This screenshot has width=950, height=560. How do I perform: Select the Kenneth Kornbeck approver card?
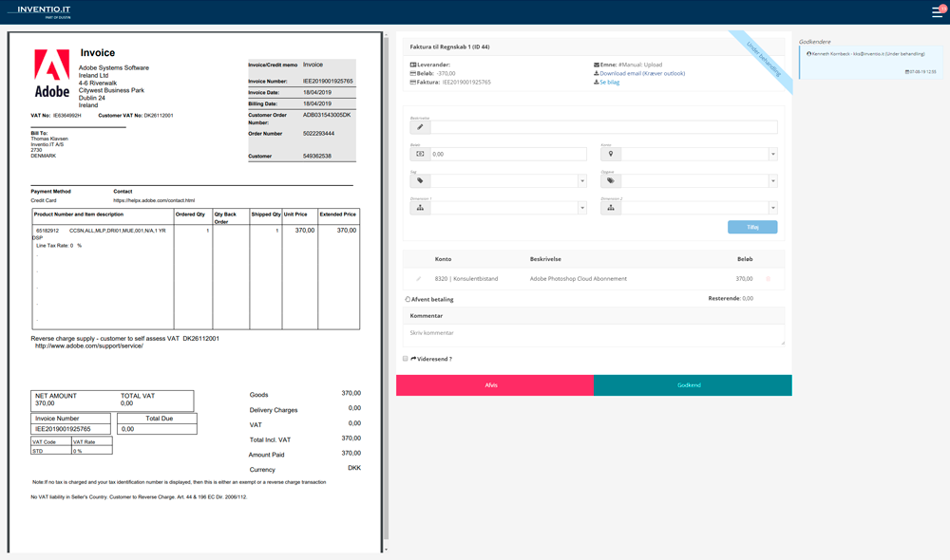point(870,63)
